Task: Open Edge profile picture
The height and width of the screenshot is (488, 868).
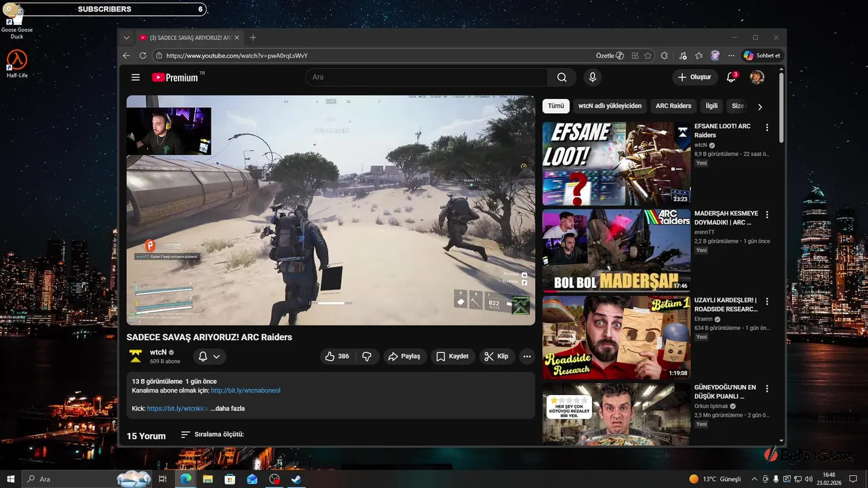Action: pyautogui.click(x=715, y=56)
